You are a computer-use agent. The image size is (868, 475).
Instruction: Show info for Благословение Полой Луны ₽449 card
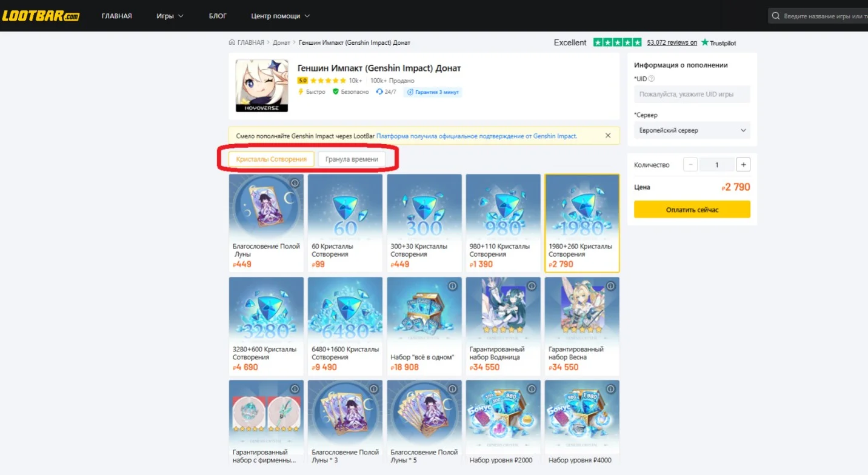[x=295, y=183]
